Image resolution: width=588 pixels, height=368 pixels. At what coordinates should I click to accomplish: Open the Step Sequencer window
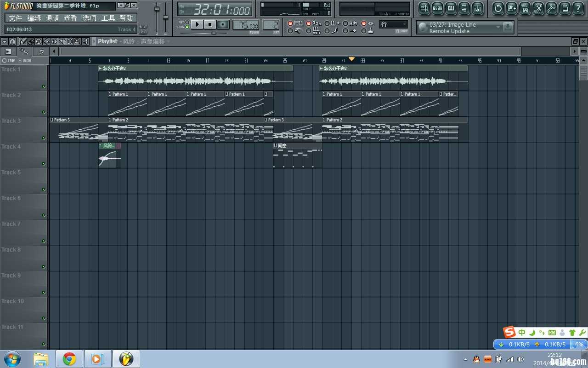437,8
